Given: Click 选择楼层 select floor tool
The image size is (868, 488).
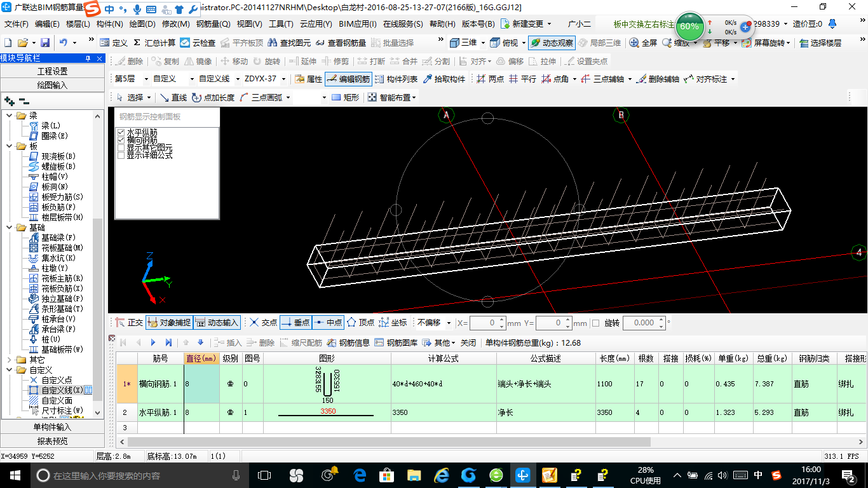Looking at the screenshot, I should (x=820, y=43).
